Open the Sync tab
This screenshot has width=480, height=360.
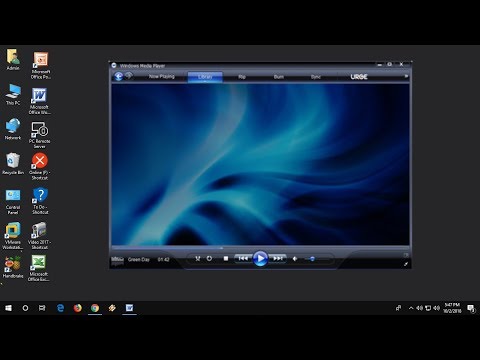(x=316, y=77)
